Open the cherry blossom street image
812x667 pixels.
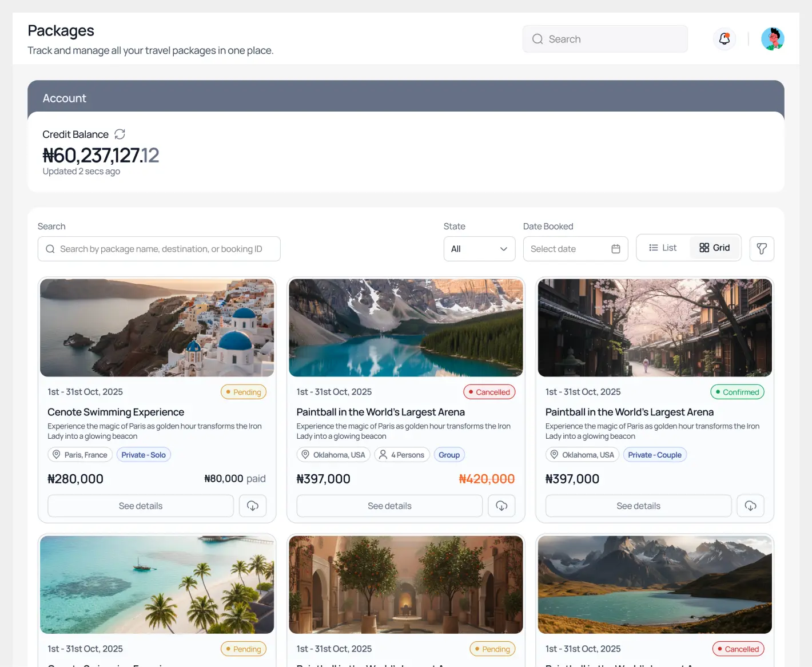(655, 328)
